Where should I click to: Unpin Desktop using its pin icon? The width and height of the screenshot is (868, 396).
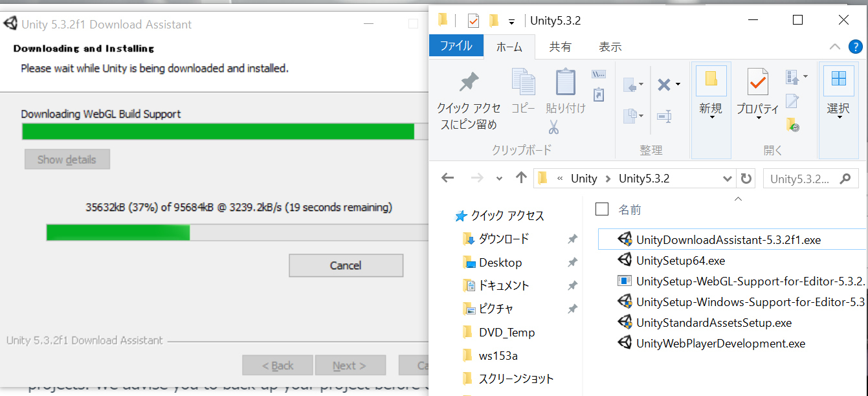point(572,263)
